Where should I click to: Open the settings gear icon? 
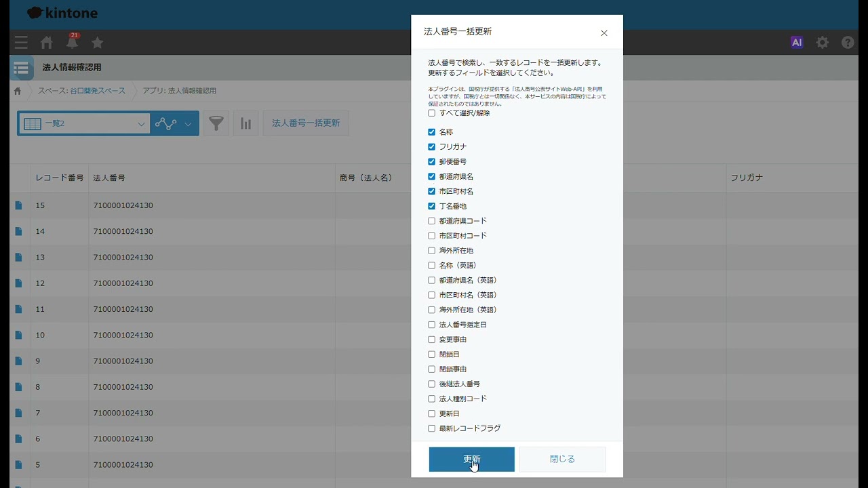[x=823, y=43]
